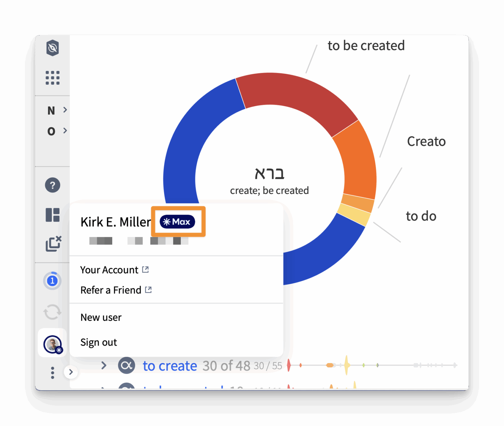
Task: Click the layout panels icon
Action: [52, 215]
